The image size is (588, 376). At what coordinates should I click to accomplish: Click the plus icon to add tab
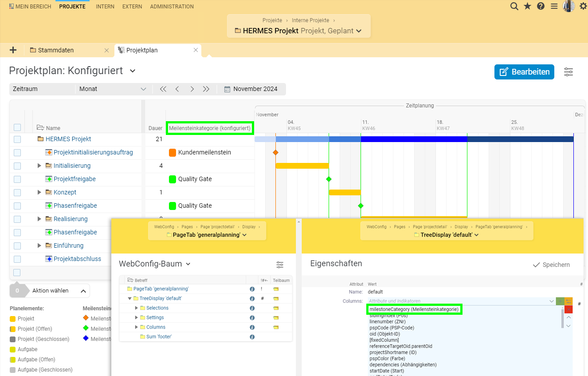tap(13, 50)
